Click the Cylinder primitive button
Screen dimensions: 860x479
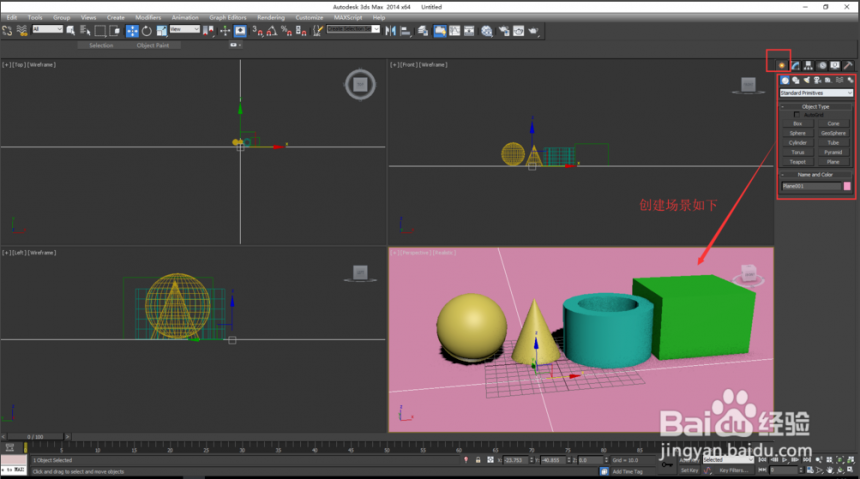click(x=798, y=143)
